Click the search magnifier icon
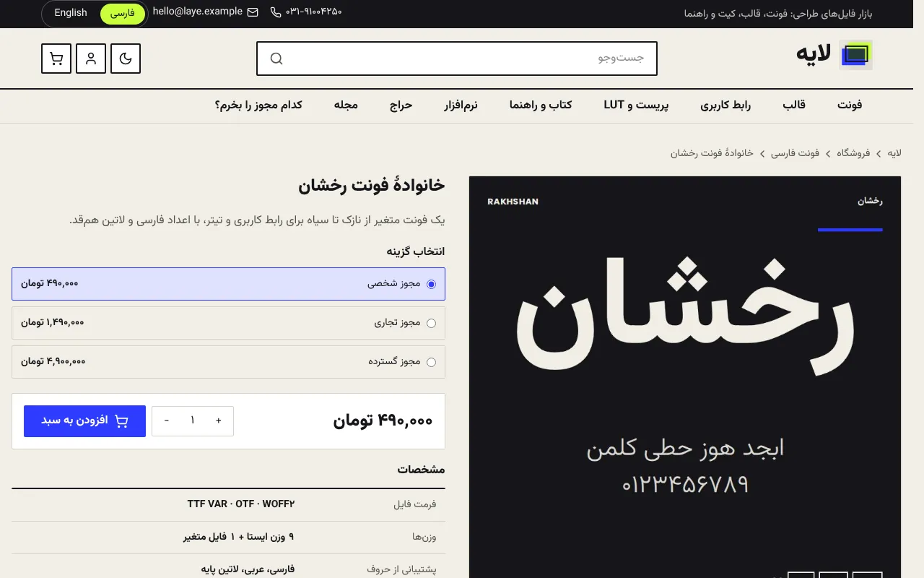The width and height of the screenshot is (924, 578). click(276, 59)
